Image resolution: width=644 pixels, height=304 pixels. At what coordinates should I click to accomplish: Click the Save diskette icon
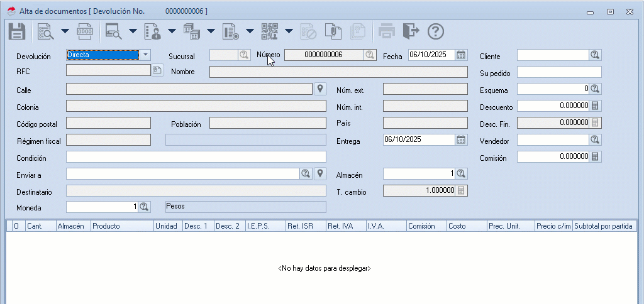[x=16, y=31]
